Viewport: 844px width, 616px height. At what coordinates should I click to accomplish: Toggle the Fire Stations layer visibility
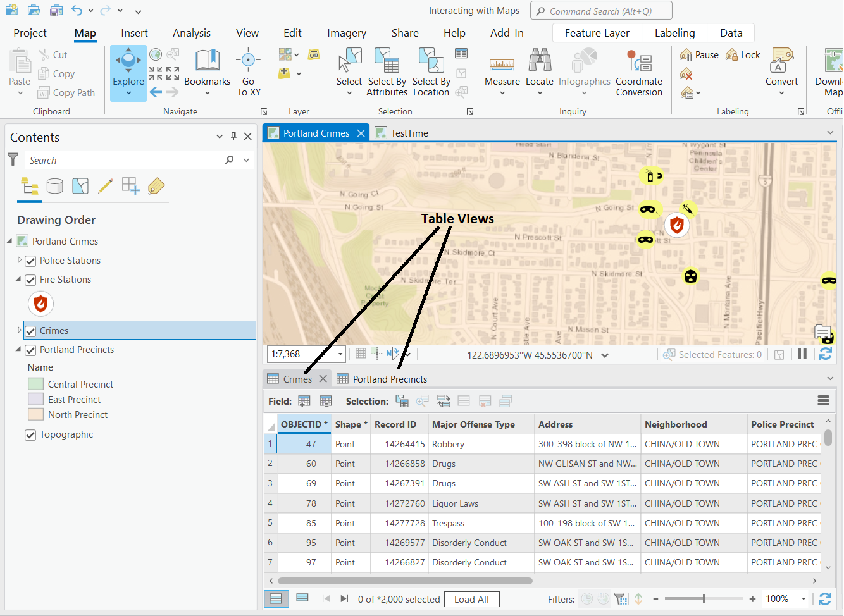[x=30, y=280]
